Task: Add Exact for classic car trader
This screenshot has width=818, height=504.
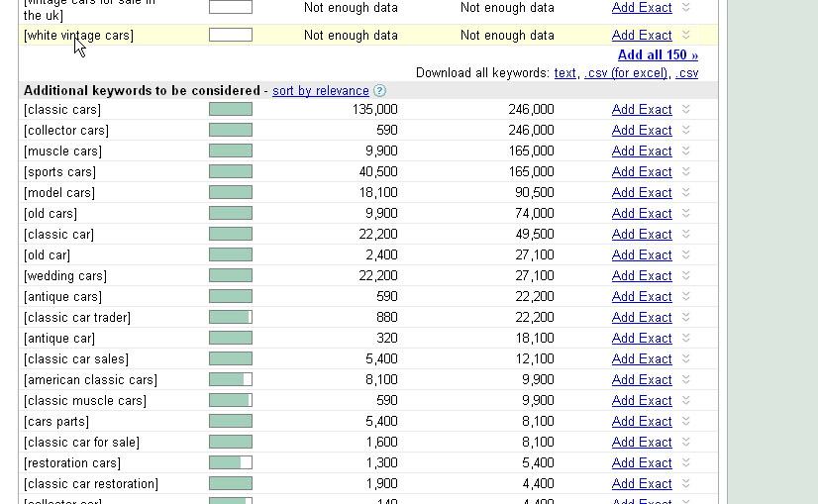Action: (x=642, y=317)
